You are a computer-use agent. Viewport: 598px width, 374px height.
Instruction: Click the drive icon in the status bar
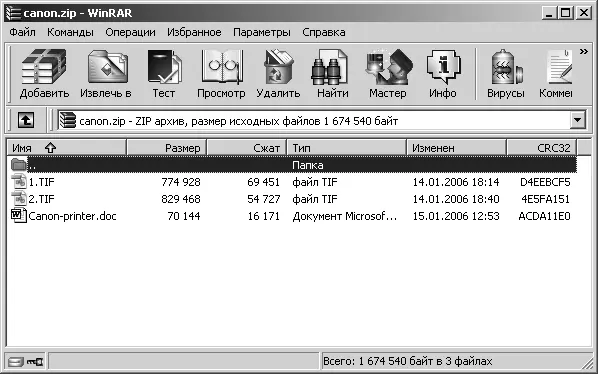pyautogui.click(x=16, y=361)
